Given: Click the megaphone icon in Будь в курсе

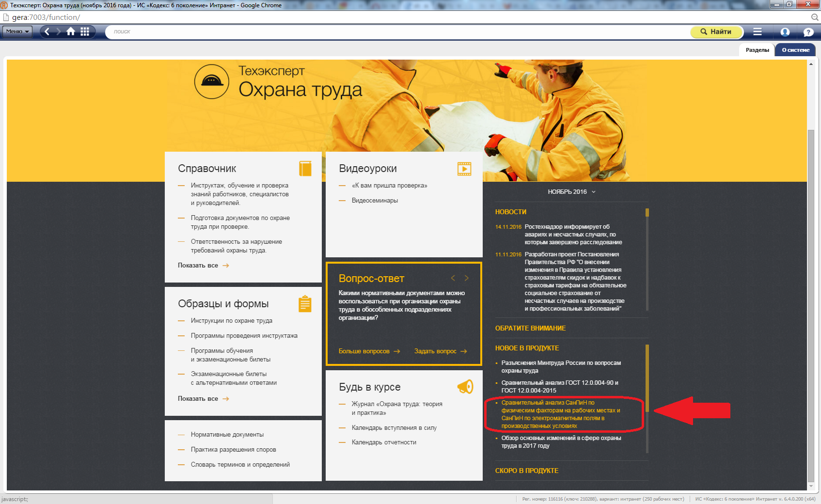Looking at the screenshot, I should point(465,387).
